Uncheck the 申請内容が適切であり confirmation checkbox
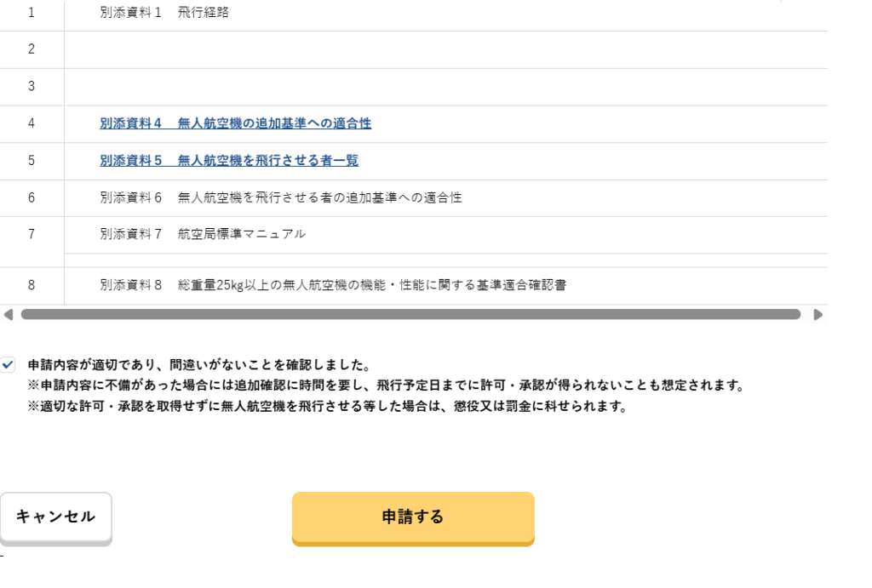The width and height of the screenshot is (872, 588). tap(9, 364)
